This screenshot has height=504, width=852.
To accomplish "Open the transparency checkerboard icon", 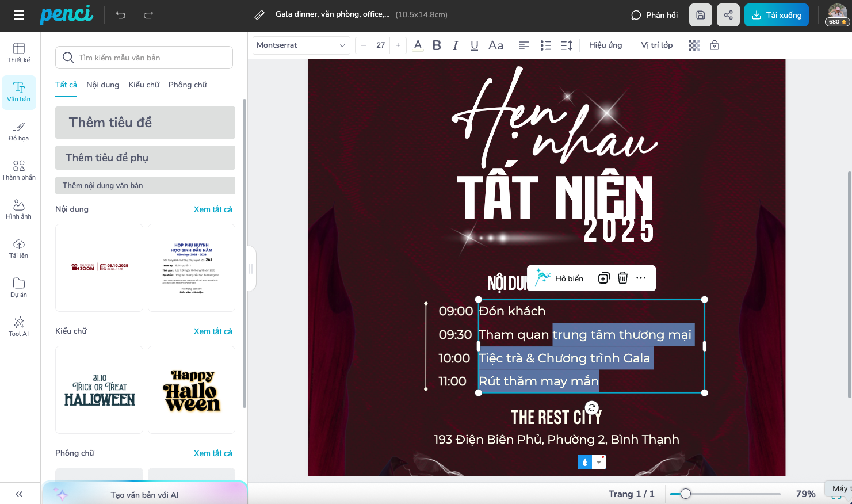I will (x=694, y=45).
